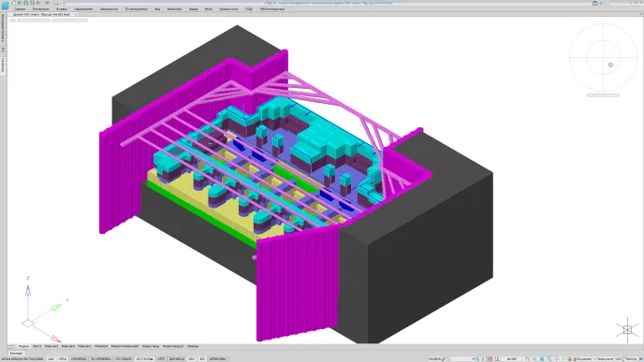Click the Print icon in quick access toolbar
Image resolution: width=644 pixels, height=362 pixels.
click(x=32, y=3)
